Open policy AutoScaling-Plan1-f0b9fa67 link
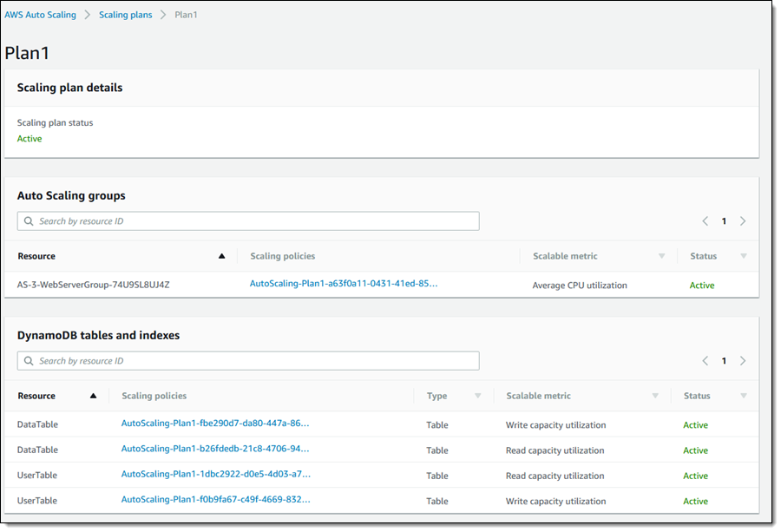The image size is (781, 532). tap(216, 500)
